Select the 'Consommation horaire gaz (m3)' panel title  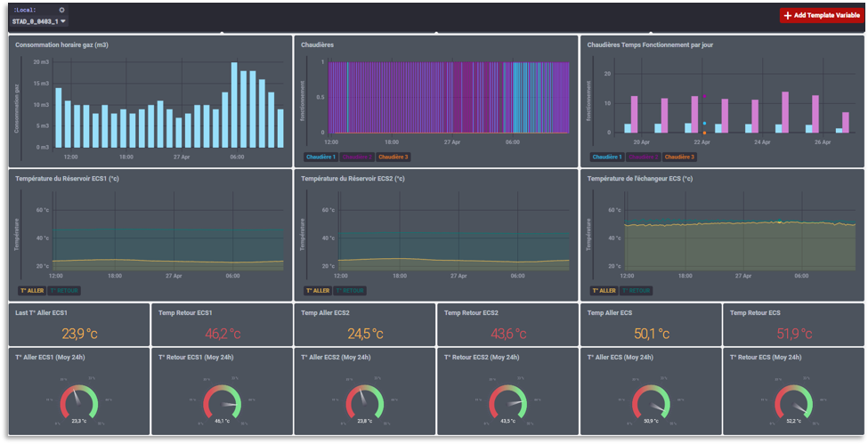(61, 44)
